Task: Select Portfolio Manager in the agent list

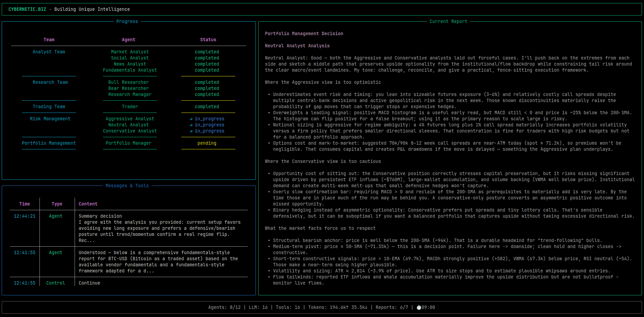Action: click(129, 143)
